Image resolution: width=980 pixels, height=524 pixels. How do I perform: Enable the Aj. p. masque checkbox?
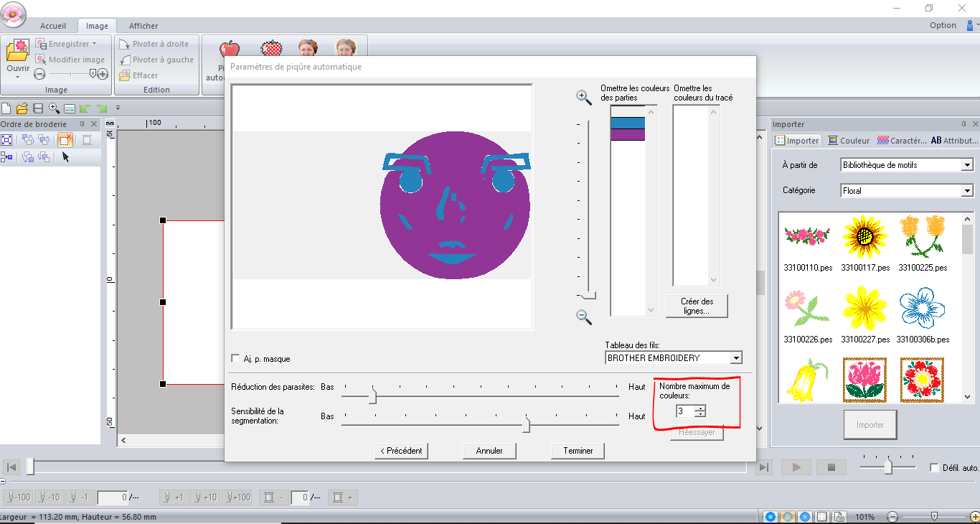coord(236,358)
